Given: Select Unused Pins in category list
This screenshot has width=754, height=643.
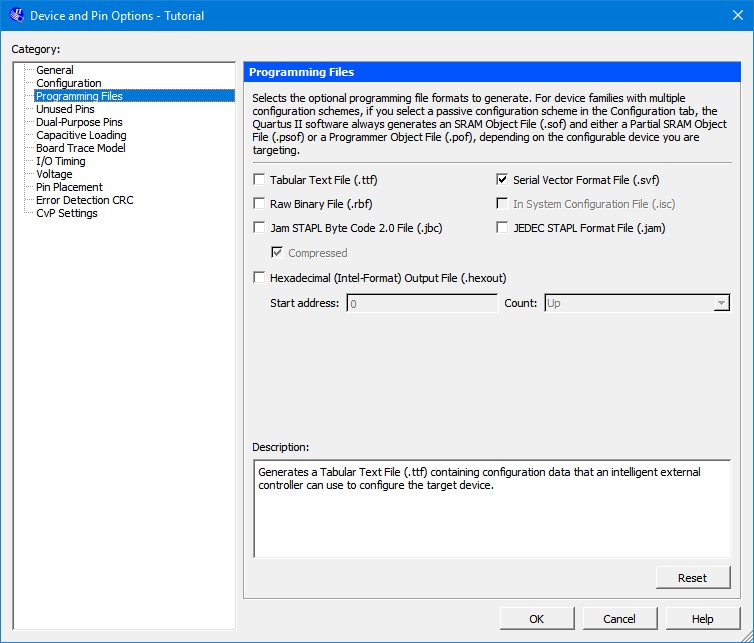Looking at the screenshot, I should tap(65, 109).
